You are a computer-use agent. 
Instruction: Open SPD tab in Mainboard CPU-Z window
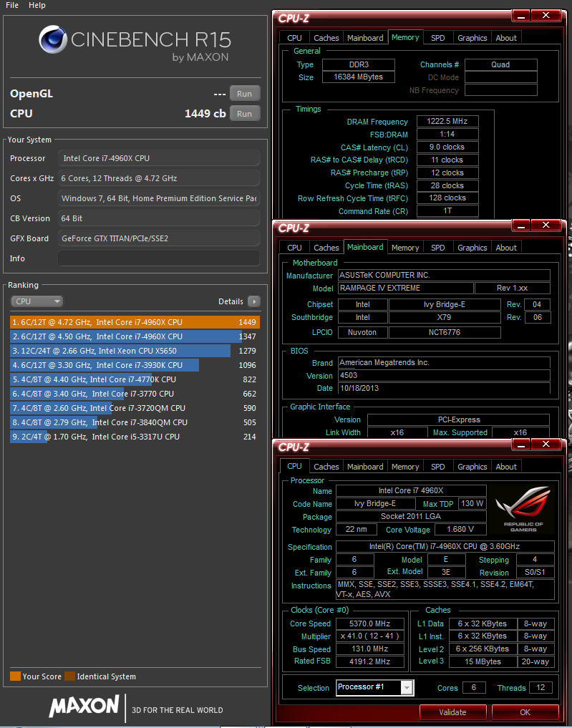coord(438,248)
